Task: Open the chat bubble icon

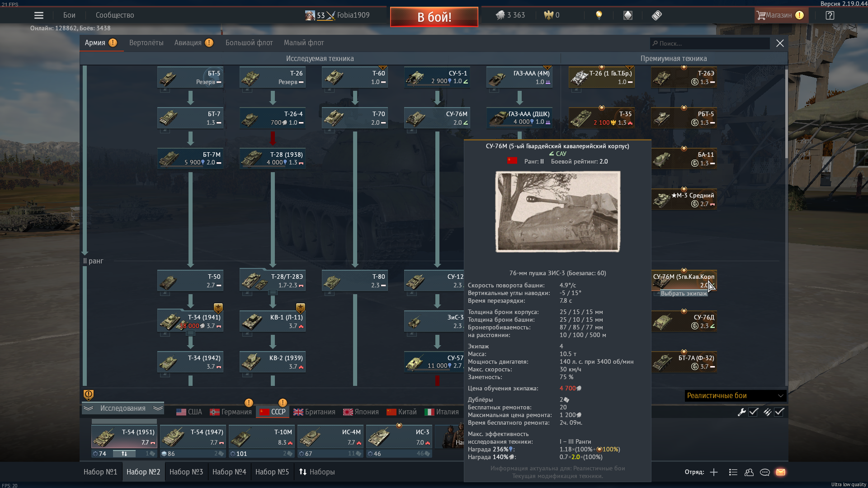Action: (x=765, y=472)
